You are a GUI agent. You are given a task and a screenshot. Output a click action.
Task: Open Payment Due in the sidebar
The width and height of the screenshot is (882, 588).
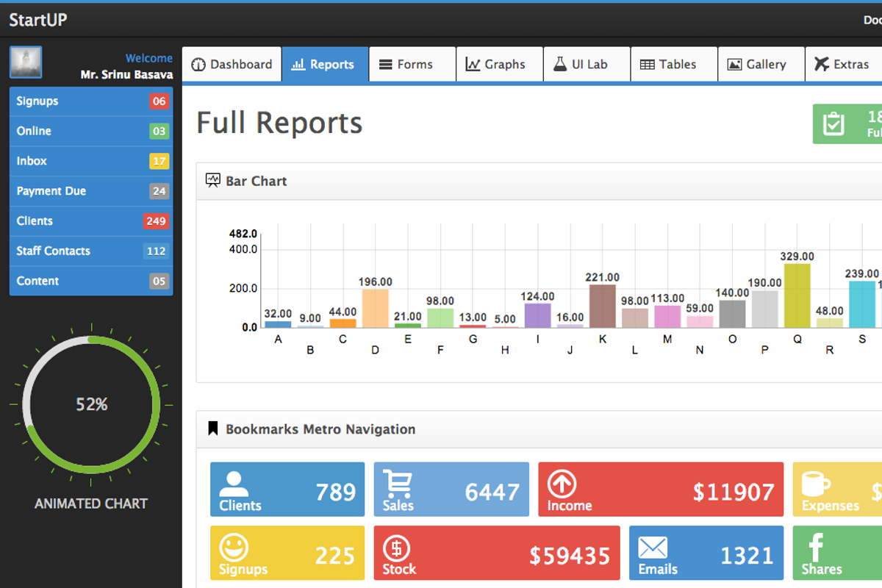pos(91,191)
